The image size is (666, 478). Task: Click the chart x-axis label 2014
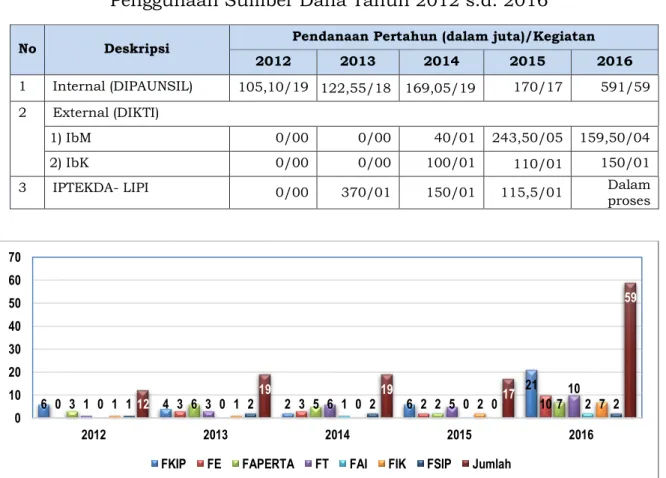(337, 435)
